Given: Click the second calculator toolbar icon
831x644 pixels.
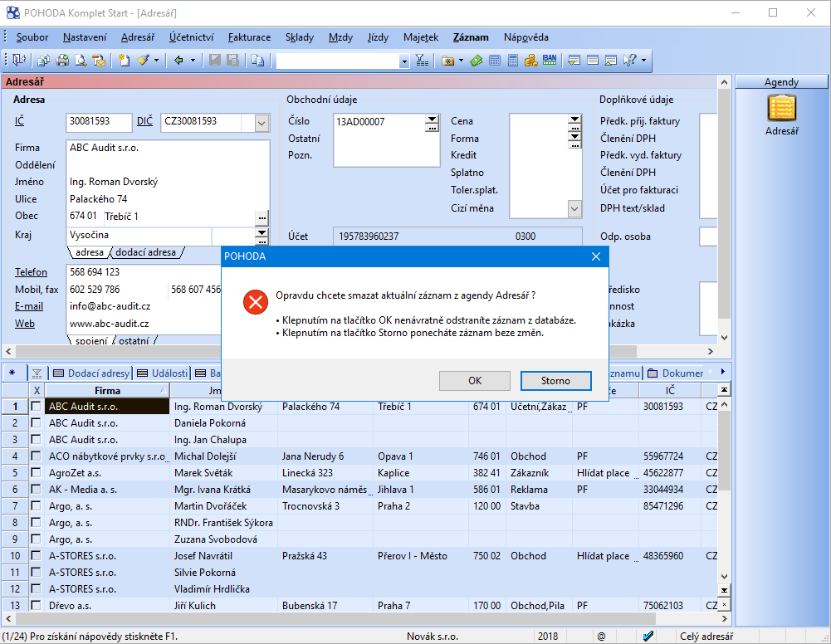Looking at the screenshot, I should click(x=512, y=61).
